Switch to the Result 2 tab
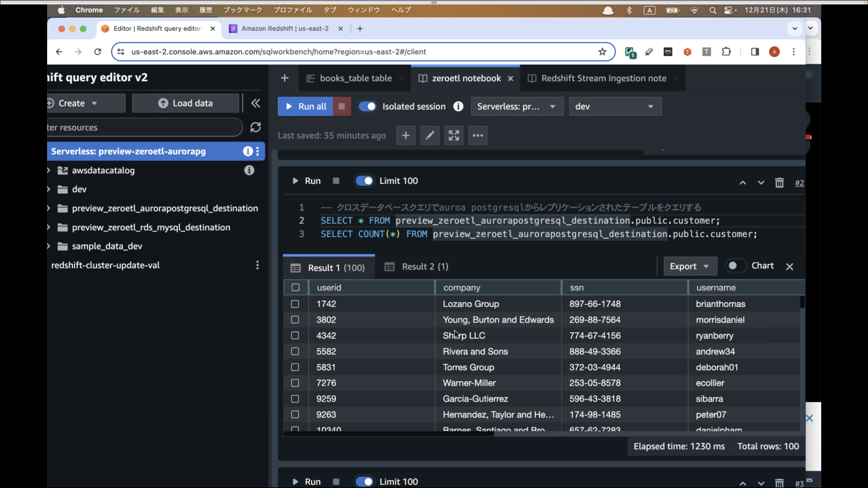 point(417,267)
